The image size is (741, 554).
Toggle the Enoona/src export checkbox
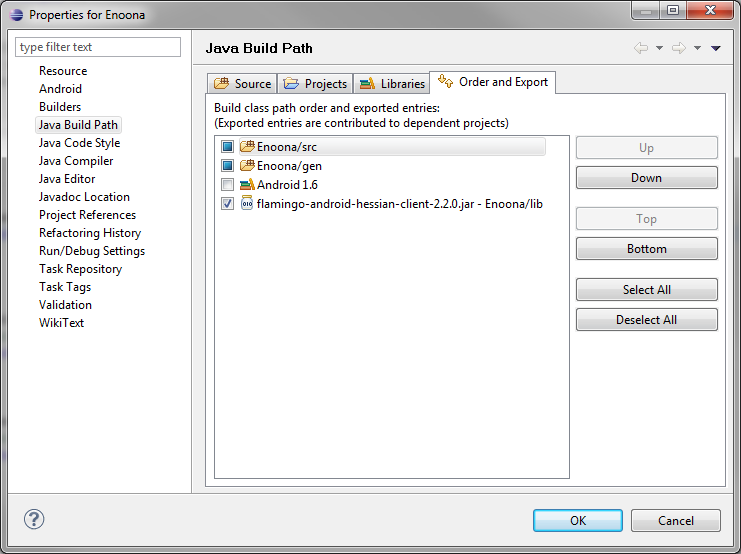tap(227, 147)
